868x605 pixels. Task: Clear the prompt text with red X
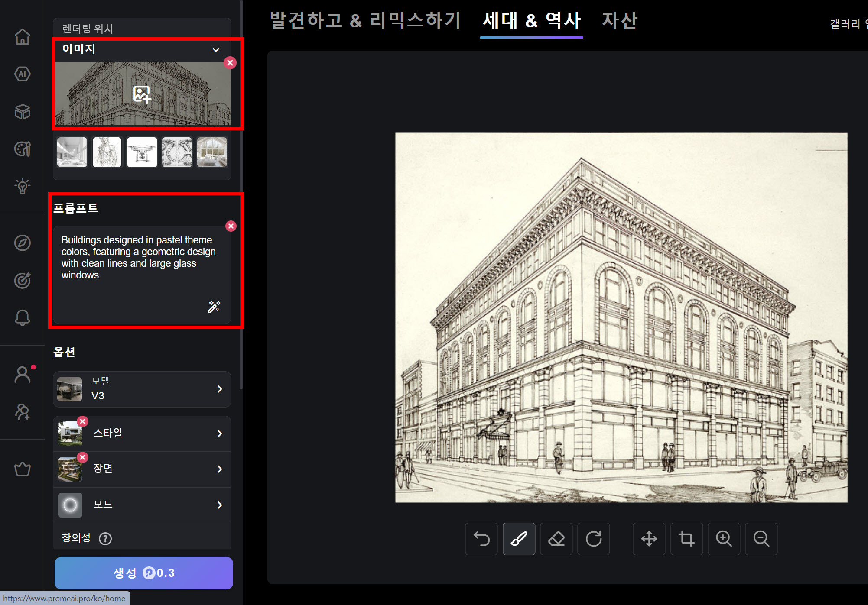pyautogui.click(x=231, y=226)
